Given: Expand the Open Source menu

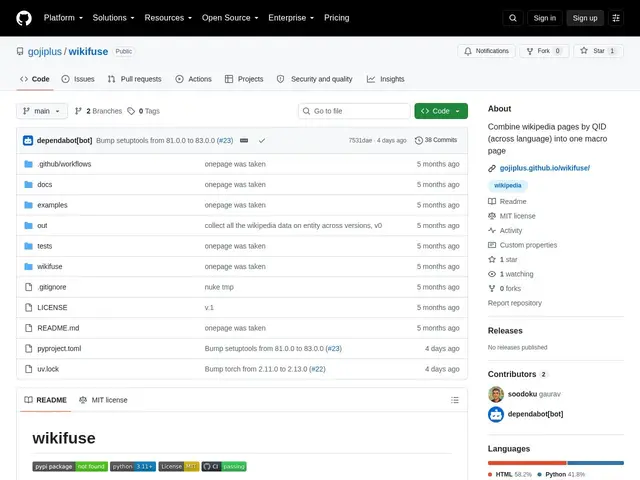Looking at the screenshot, I should (x=230, y=18).
